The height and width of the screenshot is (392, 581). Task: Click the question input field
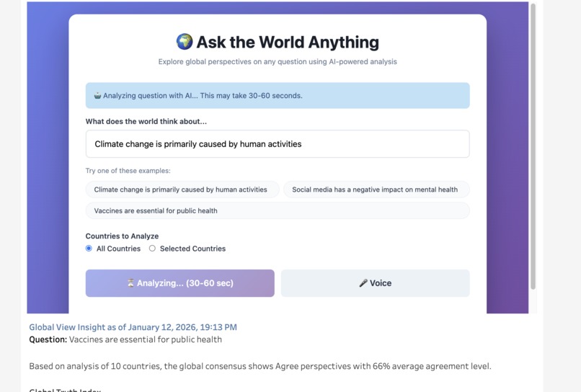click(x=278, y=144)
